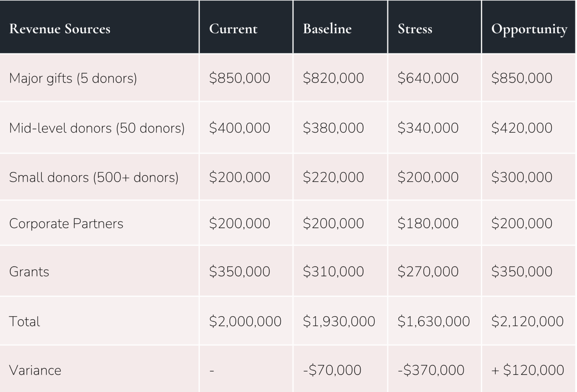The image size is (577, 392).
Task: Click the Mid-level donors (50 donors) label
Action: click(97, 128)
